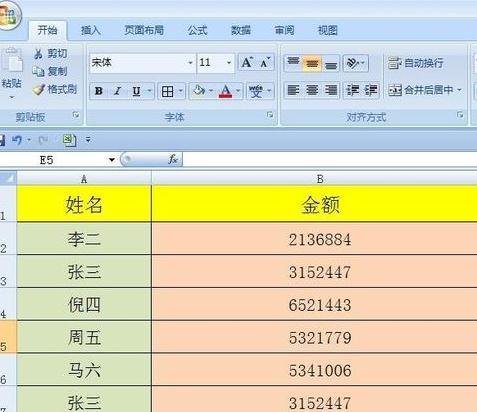Viewport: 477px width, 412px height.
Task: Cut selection with 剪切
Action: [51, 53]
